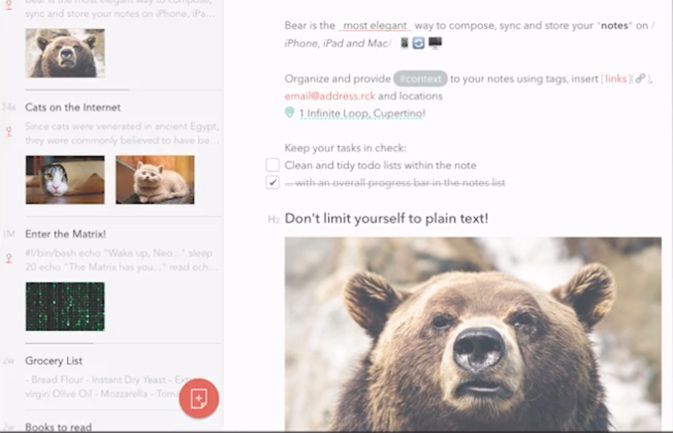Click the underlined 'most elegant' text

point(375,26)
